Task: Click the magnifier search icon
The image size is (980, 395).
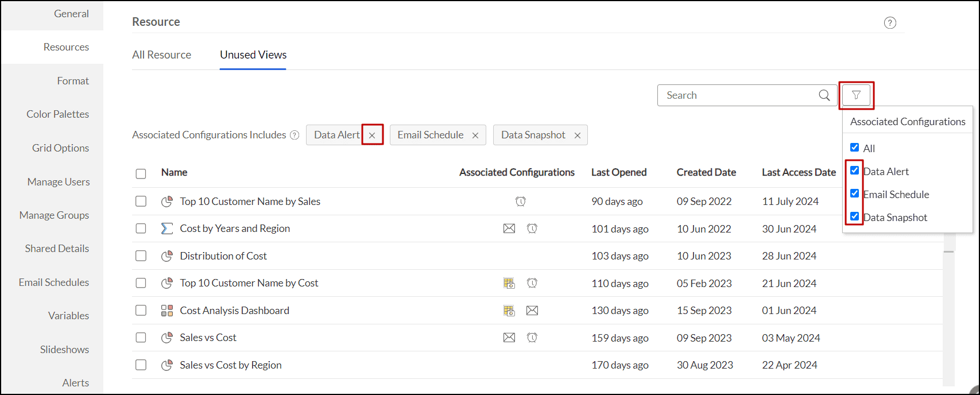Action: coord(824,95)
